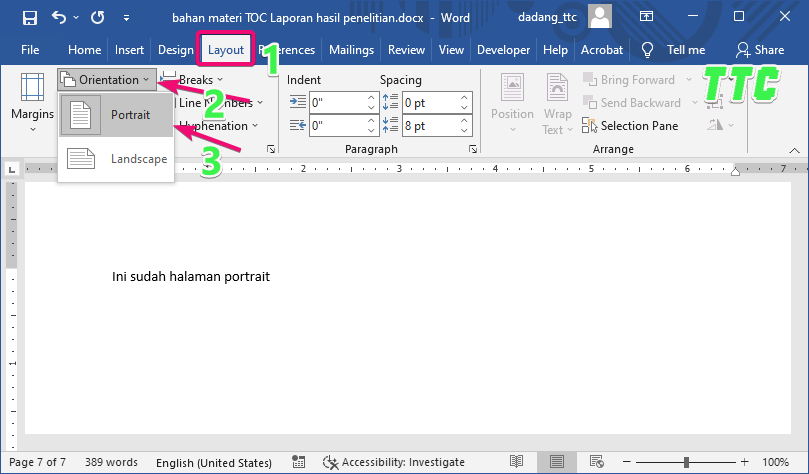Open the File menu

click(30, 50)
